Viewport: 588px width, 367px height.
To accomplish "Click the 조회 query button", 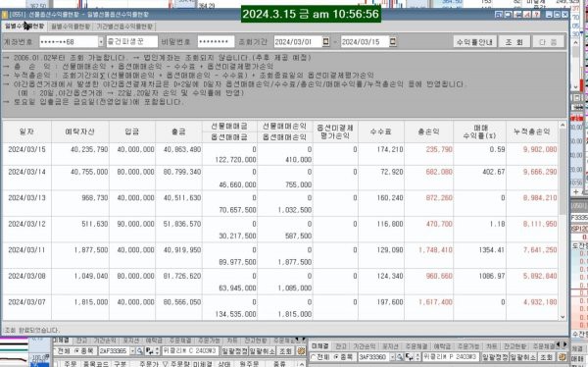I will [514, 41].
